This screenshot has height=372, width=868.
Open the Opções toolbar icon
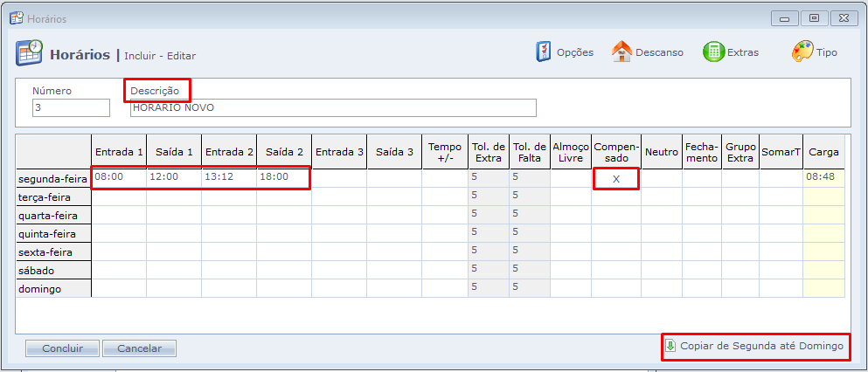(x=544, y=52)
